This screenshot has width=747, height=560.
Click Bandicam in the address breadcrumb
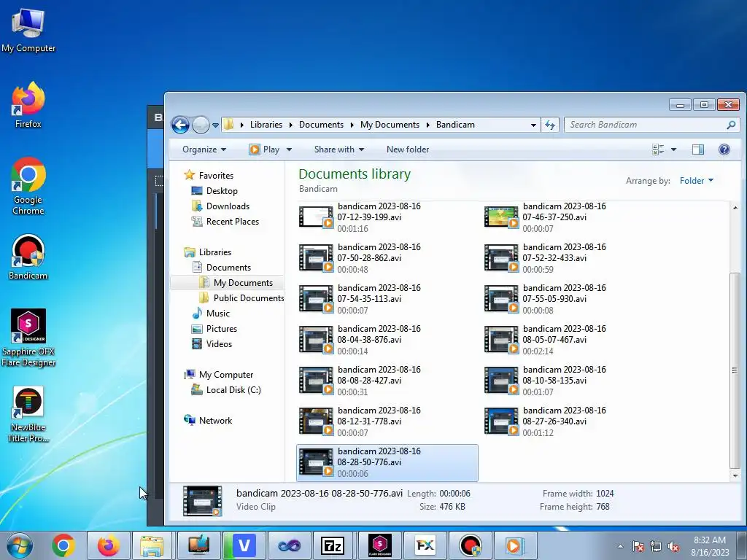pyautogui.click(x=455, y=125)
